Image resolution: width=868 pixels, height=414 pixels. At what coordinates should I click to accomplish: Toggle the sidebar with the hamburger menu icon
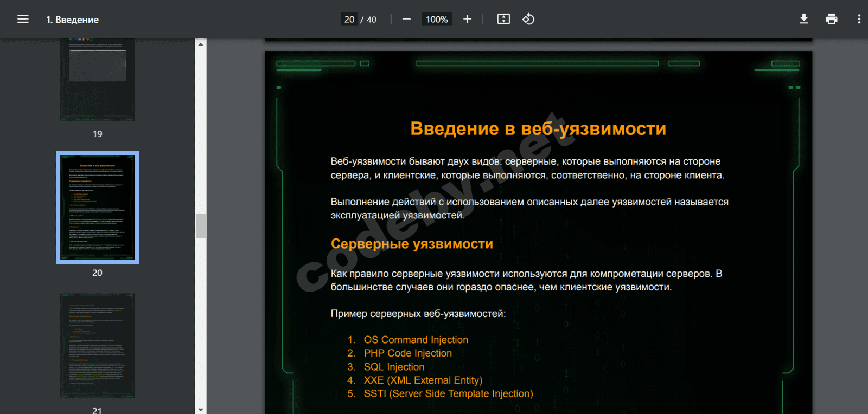(23, 20)
